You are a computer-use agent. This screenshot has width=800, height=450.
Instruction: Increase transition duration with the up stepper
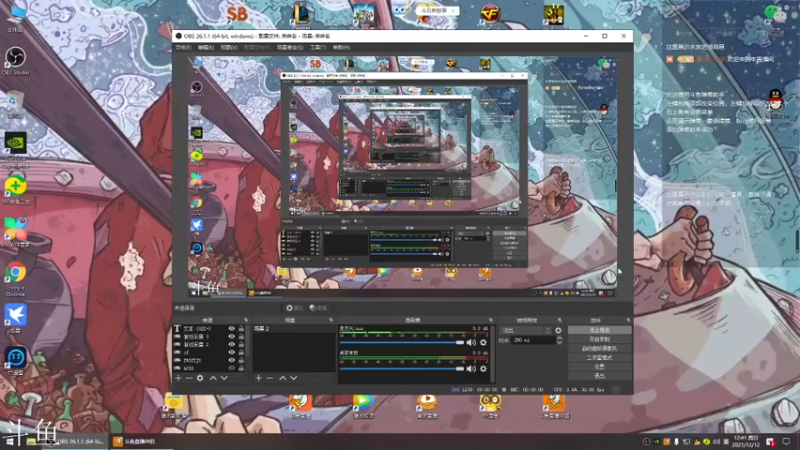click(560, 338)
